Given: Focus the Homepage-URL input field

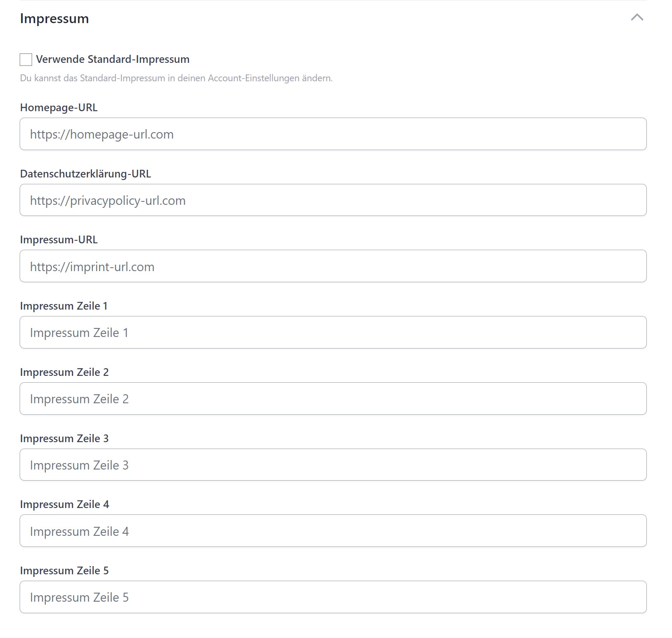Looking at the screenshot, I should [333, 134].
